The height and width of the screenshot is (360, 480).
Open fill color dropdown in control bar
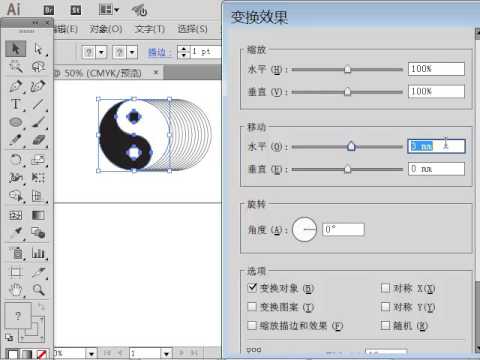pos(101,52)
